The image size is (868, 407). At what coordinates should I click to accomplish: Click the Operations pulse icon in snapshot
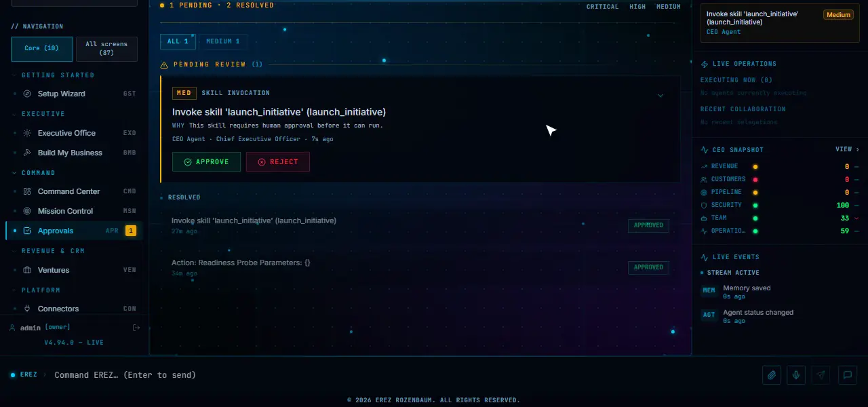[x=705, y=231]
